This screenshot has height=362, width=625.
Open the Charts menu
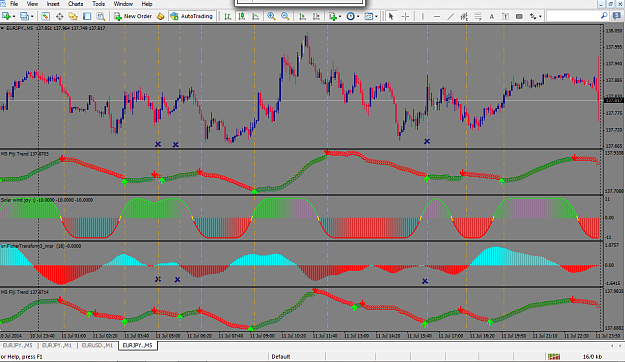click(x=75, y=4)
